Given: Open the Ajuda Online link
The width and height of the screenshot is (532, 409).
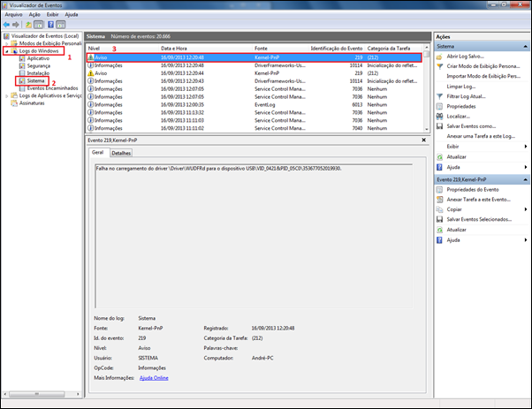Looking at the screenshot, I should [x=154, y=378].
